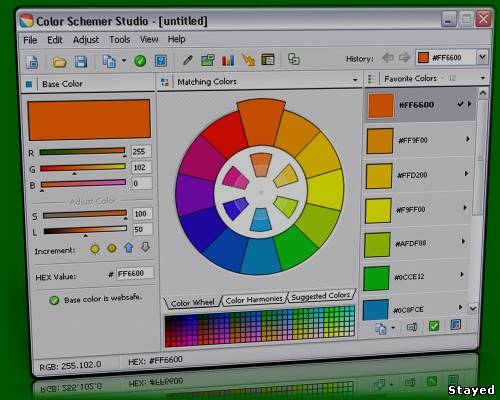
Task: Open the copy dropdown arrow below favorites
Action: coord(393,328)
